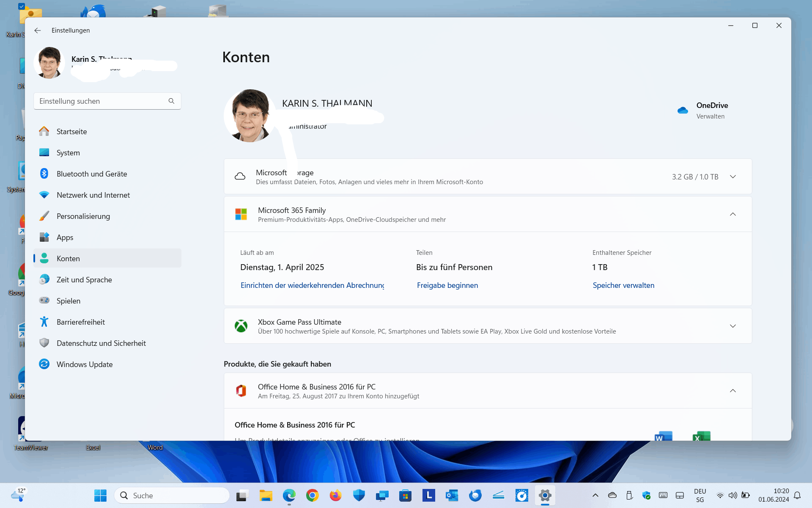812x508 pixels.
Task: Click Einrichten der wiederkehrenden Abrechnung link
Action: pos(312,285)
